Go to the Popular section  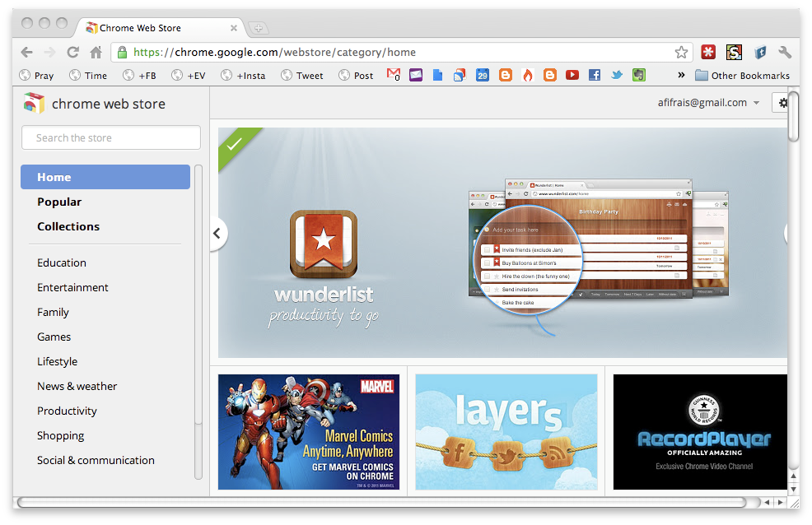[59, 202]
